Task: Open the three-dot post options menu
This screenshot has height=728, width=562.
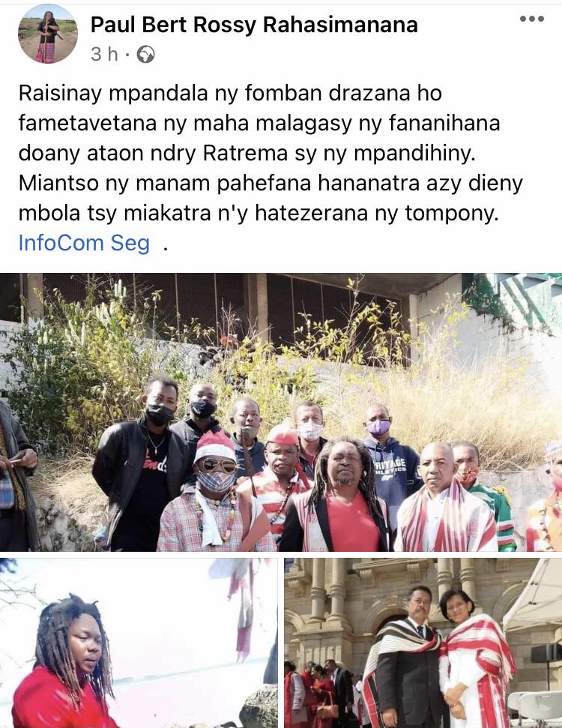Action: tap(532, 19)
